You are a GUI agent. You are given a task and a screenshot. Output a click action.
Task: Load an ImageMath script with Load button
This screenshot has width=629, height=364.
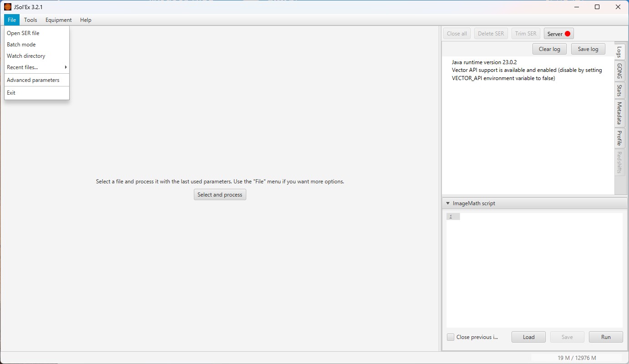pos(528,337)
